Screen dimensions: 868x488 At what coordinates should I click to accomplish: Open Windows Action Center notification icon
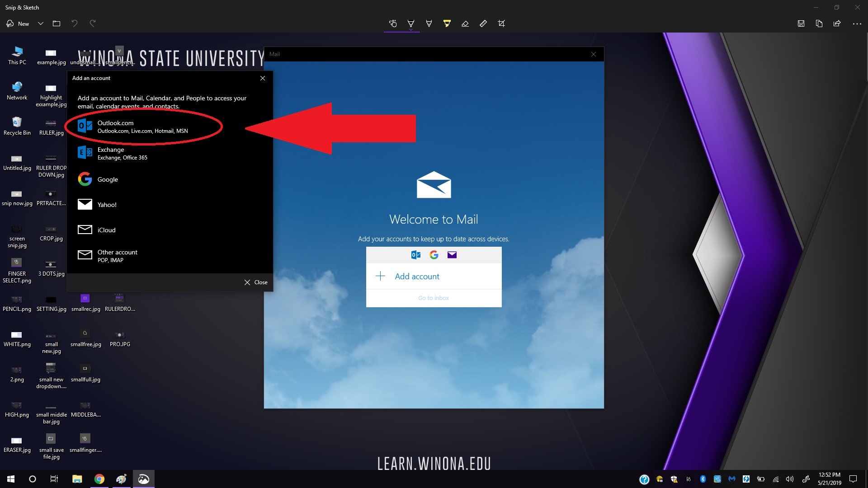(853, 479)
